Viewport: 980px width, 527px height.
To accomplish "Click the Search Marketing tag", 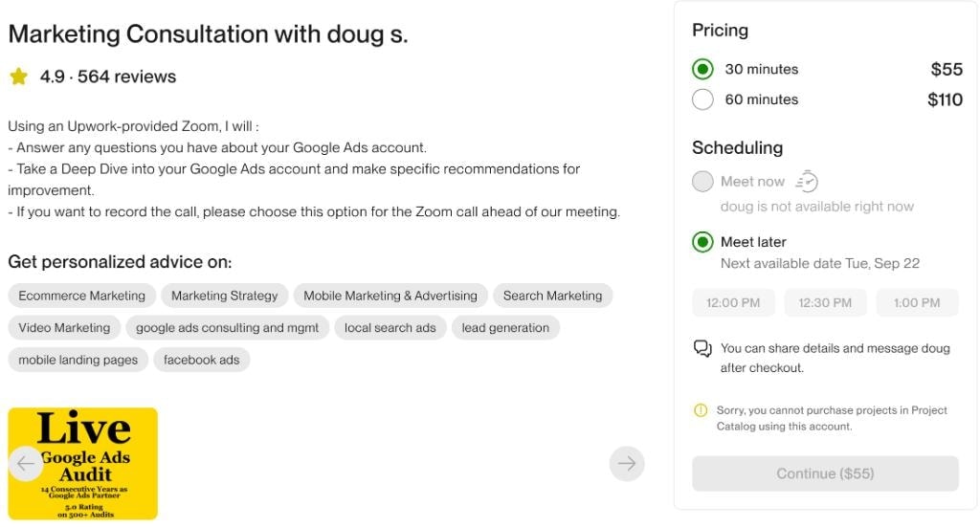I will tap(552, 296).
